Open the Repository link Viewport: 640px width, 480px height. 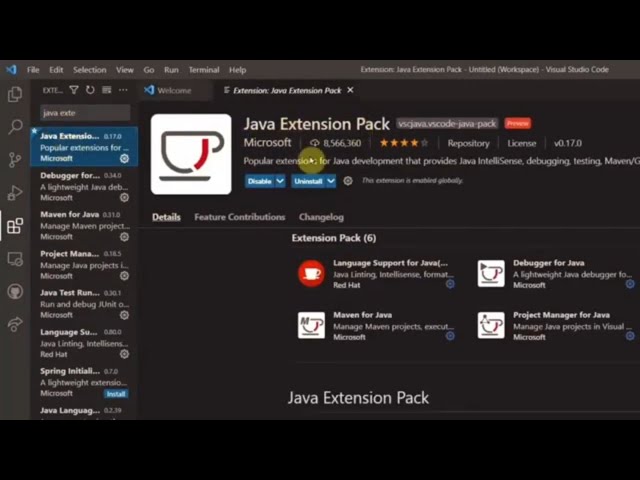[468, 143]
